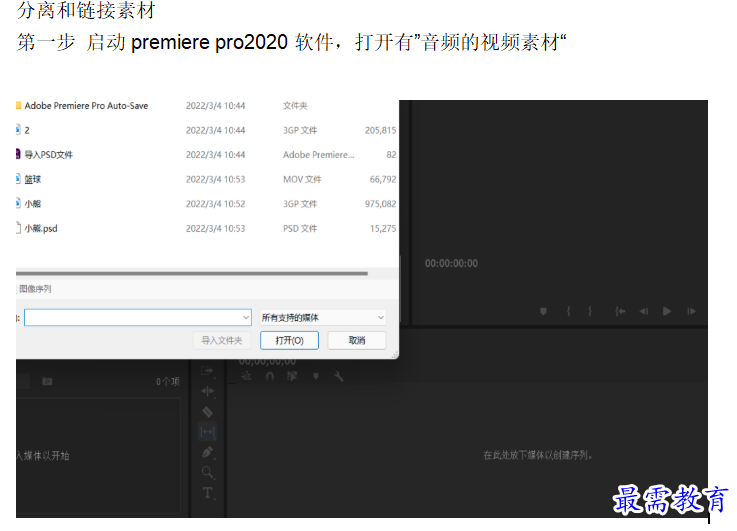The height and width of the screenshot is (531, 737).
Task: Click the dialog resize grip corner
Action: 395,355
